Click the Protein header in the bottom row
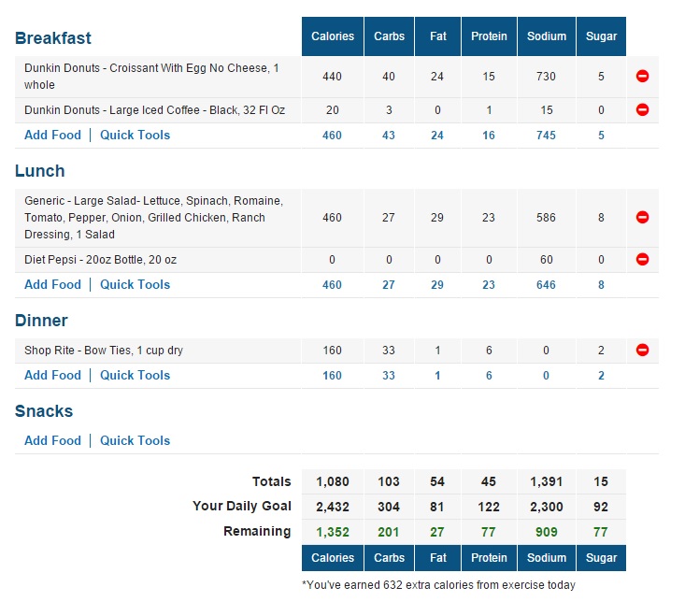Viewport: 685px width, 616px height. pos(489,558)
